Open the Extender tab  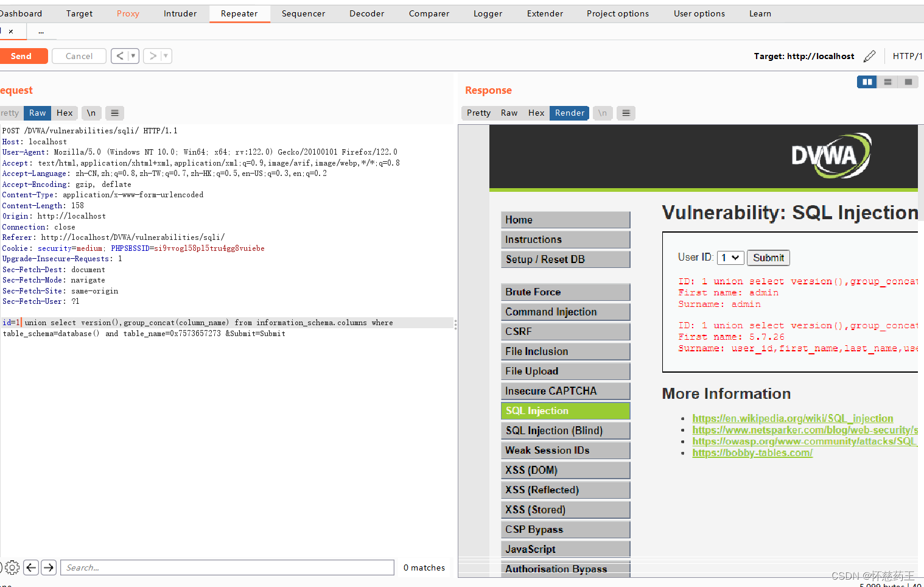pos(545,13)
